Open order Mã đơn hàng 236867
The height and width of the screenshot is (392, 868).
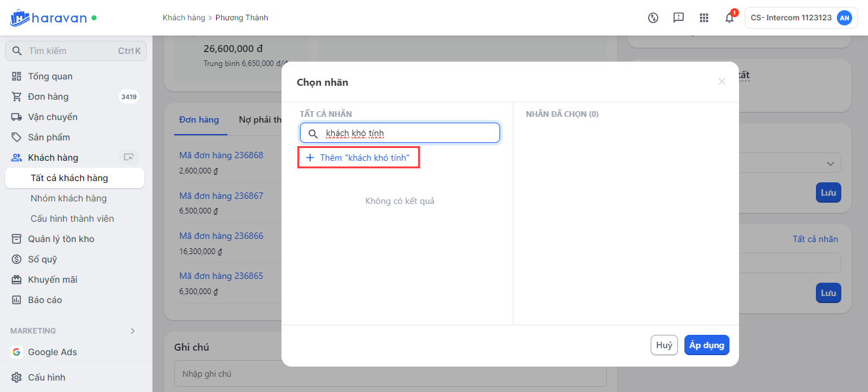tap(221, 196)
